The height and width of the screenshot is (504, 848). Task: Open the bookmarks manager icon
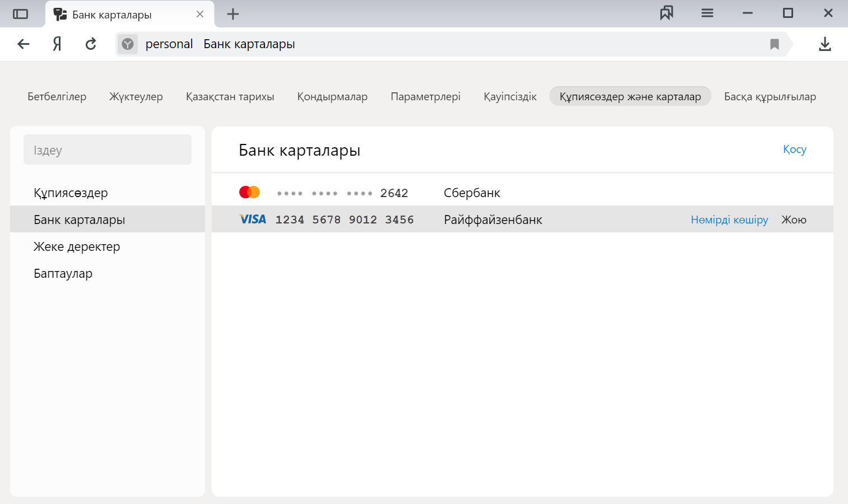coord(667,13)
